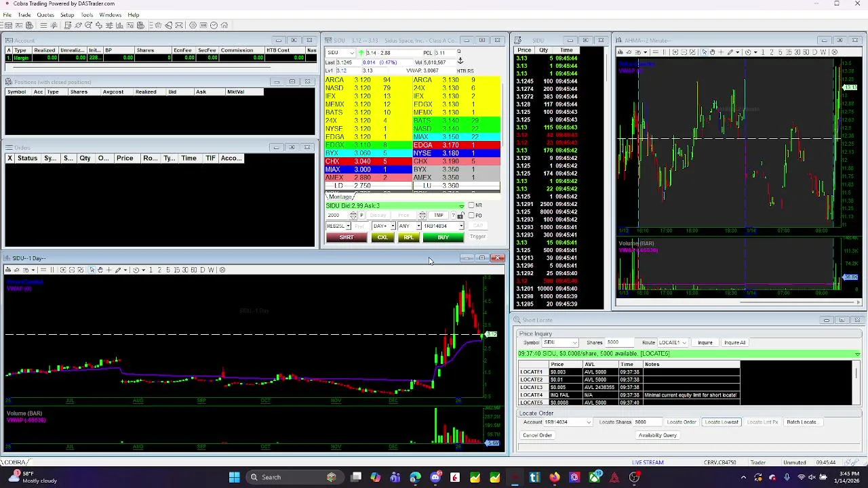Image resolution: width=868 pixels, height=488 pixels.
Task: Click the Availability Query button
Action: point(657,435)
